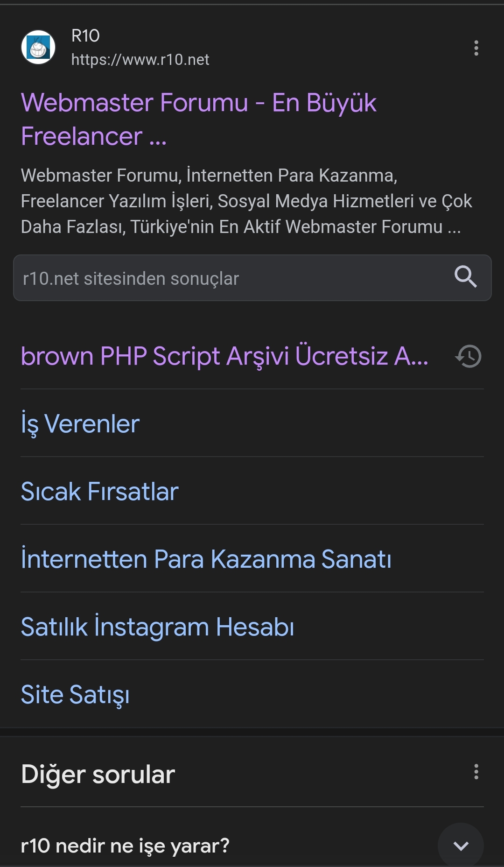Select the Diğer sorular section heading
This screenshot has width=504, height=867.
tap(98, 774)
